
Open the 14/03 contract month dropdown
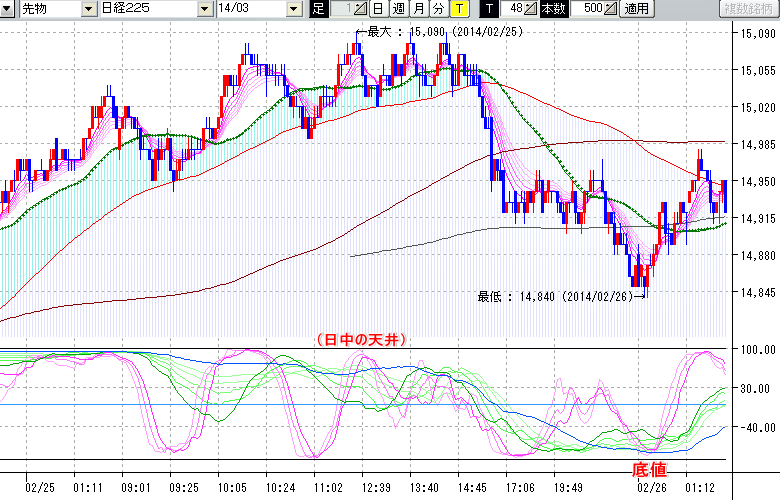[293, 9]
